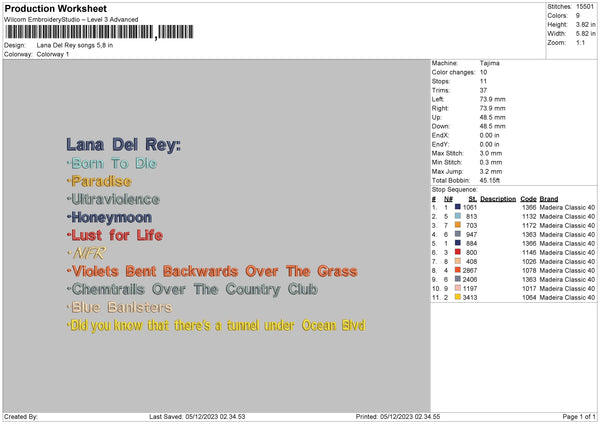Click the Stitches value 15501
Screen dimensions: 600x424
pos(585,7)
